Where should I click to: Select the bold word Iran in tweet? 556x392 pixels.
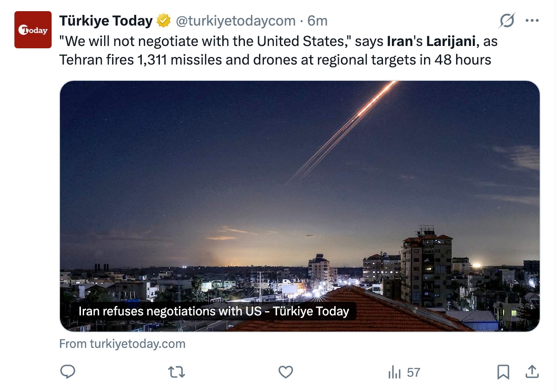click(x=400, y=41)
